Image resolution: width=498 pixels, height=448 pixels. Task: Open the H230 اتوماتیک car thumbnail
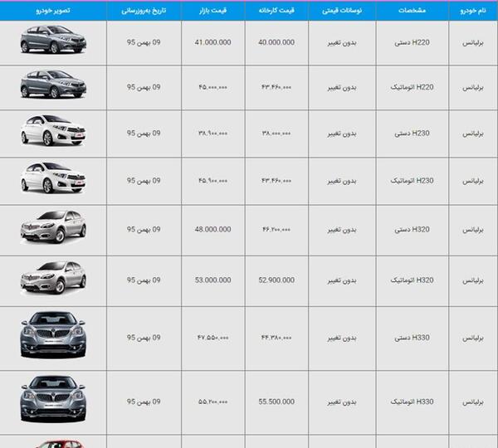click(53, 178)
